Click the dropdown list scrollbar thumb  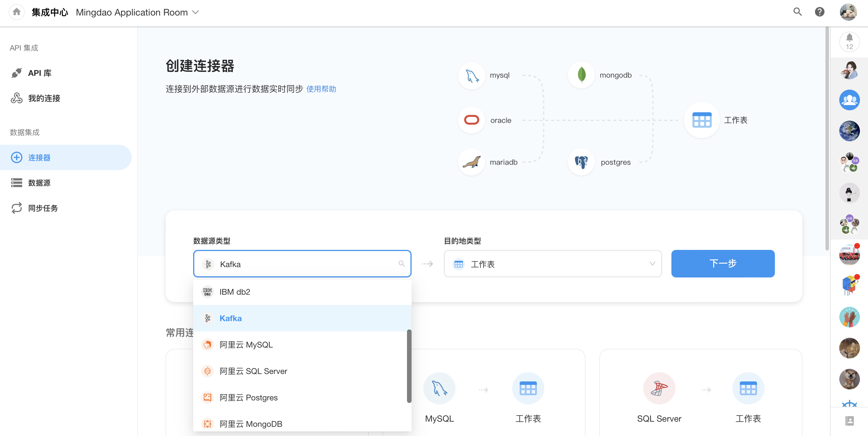click(x=409, y=366)
